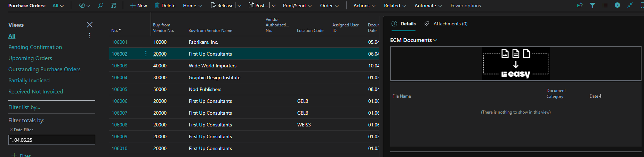
Task: Click the collapse page arrows icon
Action: pos(630,6)
